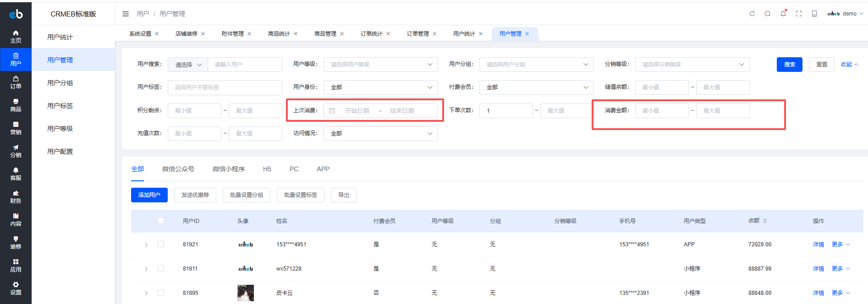Sort by the 余额 column arrows
The width and height of the screenshot is (868, 304).
[765, 221]
